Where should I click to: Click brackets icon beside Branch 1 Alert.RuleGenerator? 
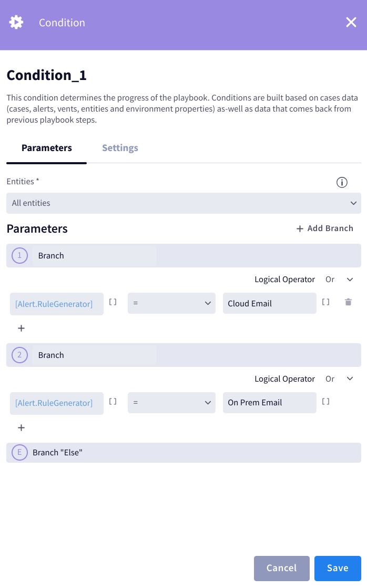point(113,302)
